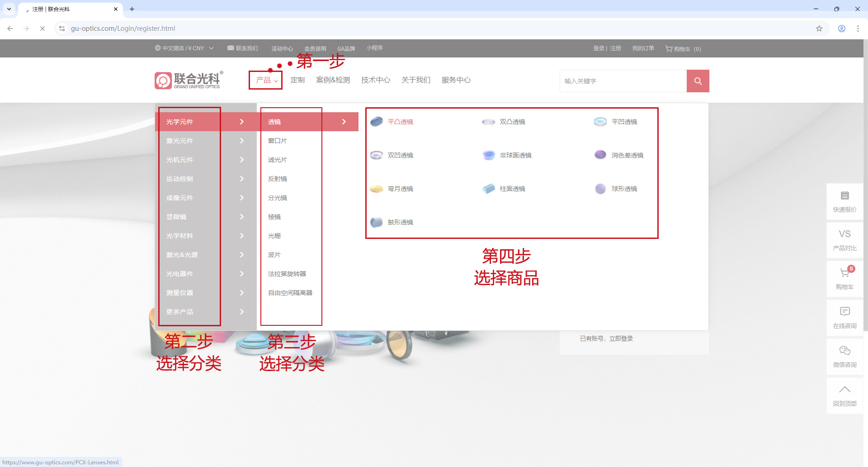Select 窗口片 in the subcategory list
Image resolution: width=868 pixels, height=467 pixels.
point(277,141)
